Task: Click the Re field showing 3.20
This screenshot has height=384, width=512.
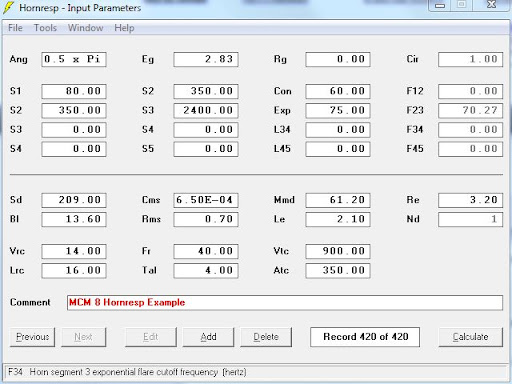Action: (470, 200)
